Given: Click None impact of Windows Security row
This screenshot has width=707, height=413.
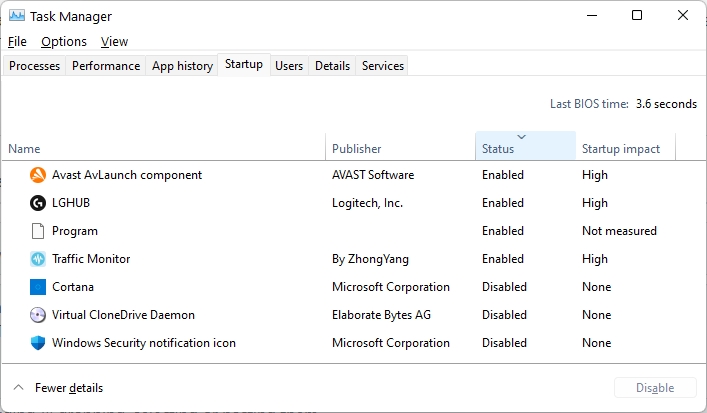Looking at the screenshot, I should tap(597, 343).
